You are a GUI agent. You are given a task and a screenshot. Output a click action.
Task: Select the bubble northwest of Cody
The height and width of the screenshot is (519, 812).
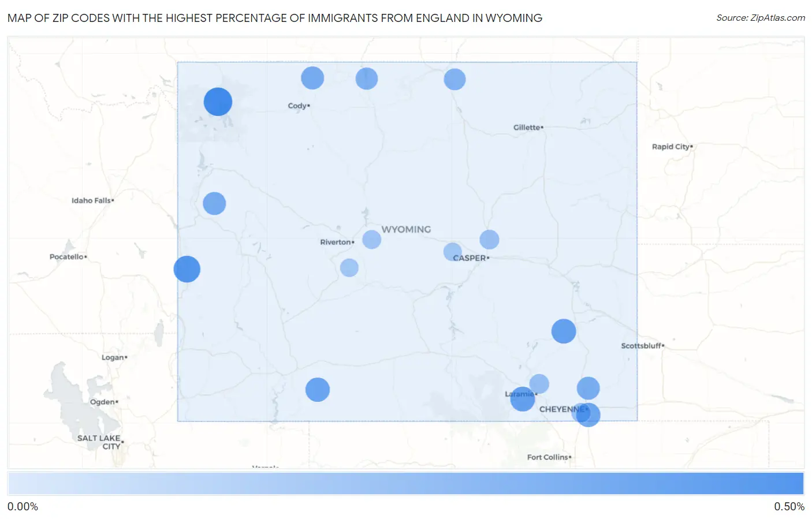click(312, 78)
